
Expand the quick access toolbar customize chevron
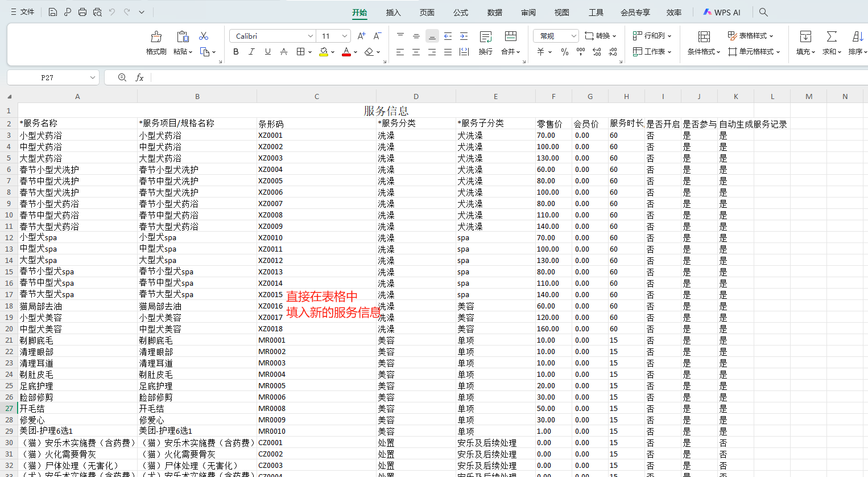pyautogui.click(x=142, y=12)
